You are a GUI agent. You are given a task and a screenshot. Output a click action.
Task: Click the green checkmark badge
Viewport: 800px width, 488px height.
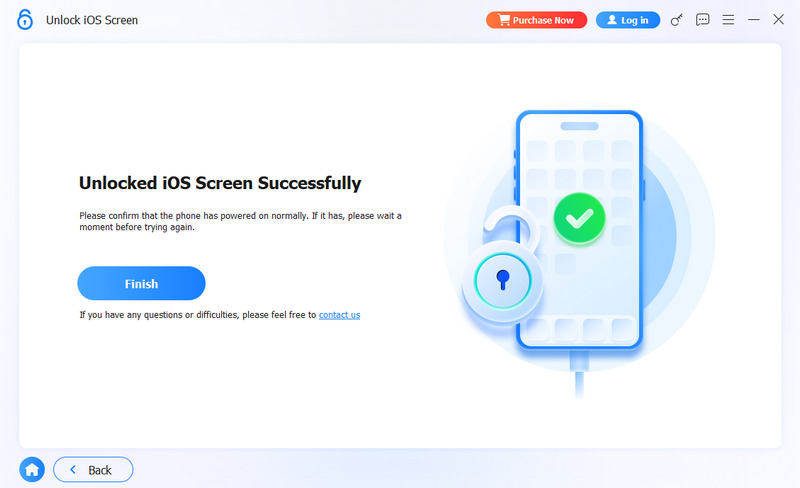click(x=580, y=218)
